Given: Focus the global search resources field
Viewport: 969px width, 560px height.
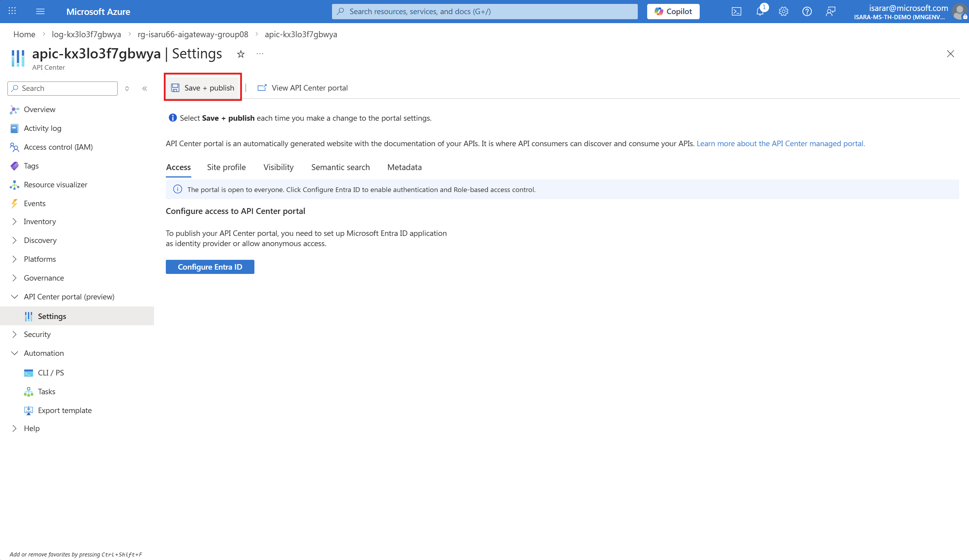Looking at the screenshot, I should (484, 11).
